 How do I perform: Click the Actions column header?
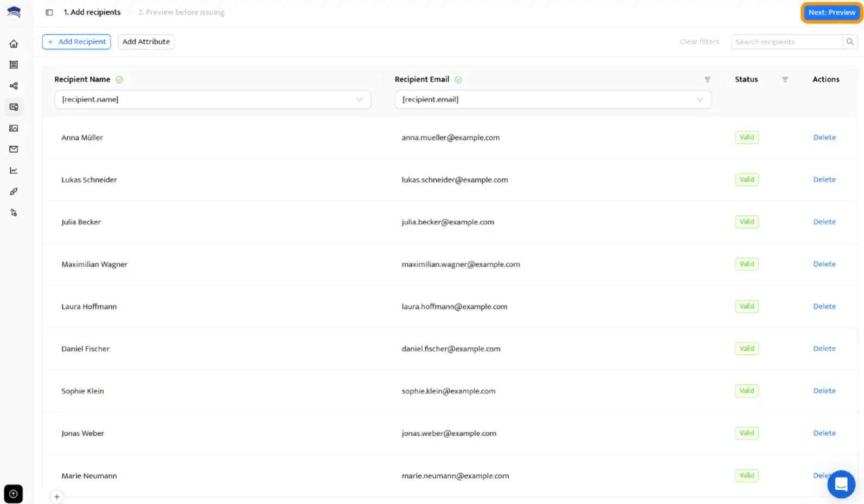(x=825, y=80)
